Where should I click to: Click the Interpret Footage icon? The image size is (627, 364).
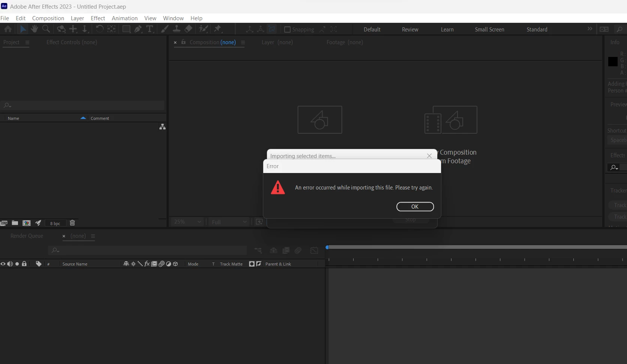(x=4, y=223)
